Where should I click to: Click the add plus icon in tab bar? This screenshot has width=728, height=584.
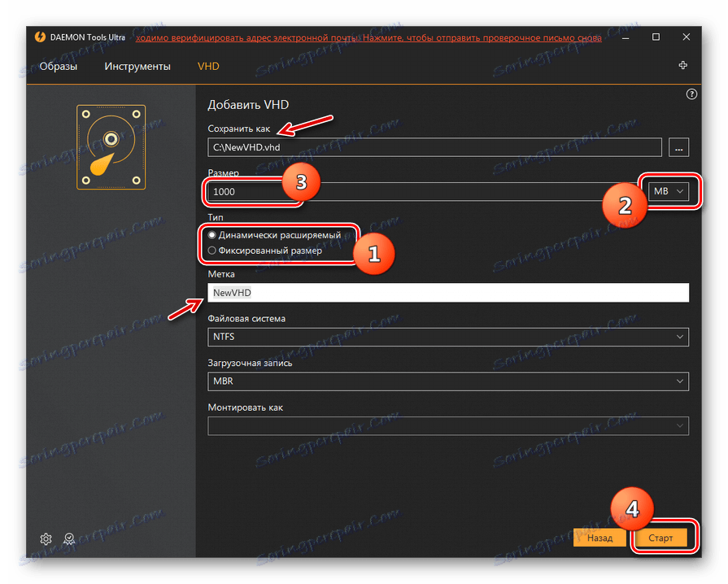tap(682, 65)
